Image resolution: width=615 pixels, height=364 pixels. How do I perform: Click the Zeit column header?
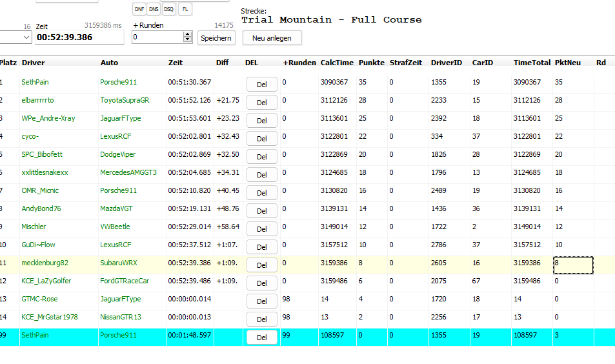point(175,63)
